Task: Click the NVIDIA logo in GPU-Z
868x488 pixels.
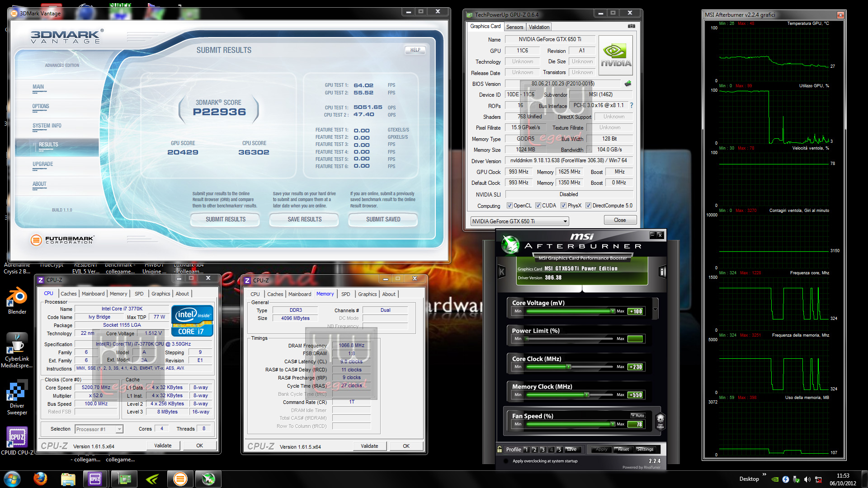Action: (615, 56)
